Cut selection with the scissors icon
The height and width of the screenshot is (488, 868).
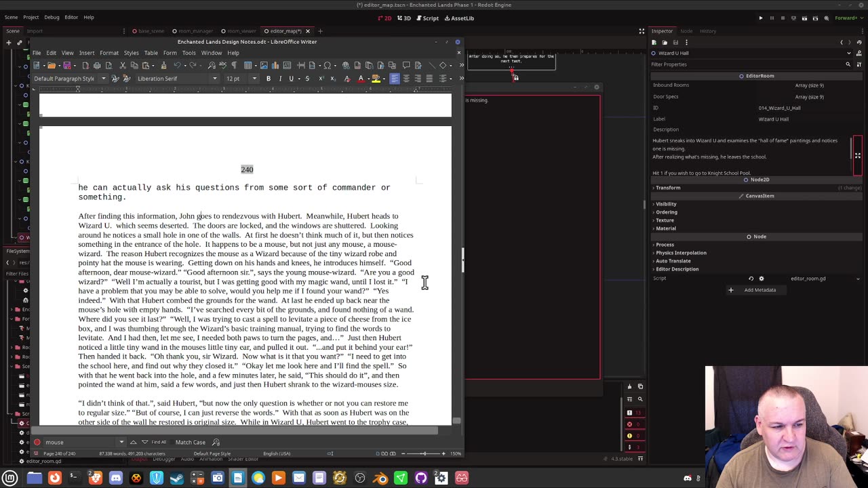pyautogui.click(x=123, y=65)
